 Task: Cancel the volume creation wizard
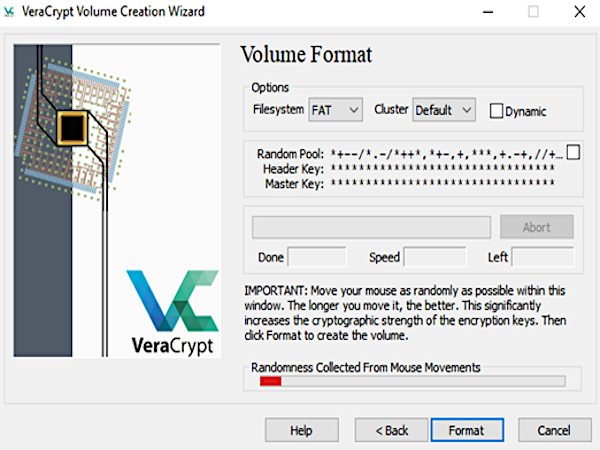553,430
